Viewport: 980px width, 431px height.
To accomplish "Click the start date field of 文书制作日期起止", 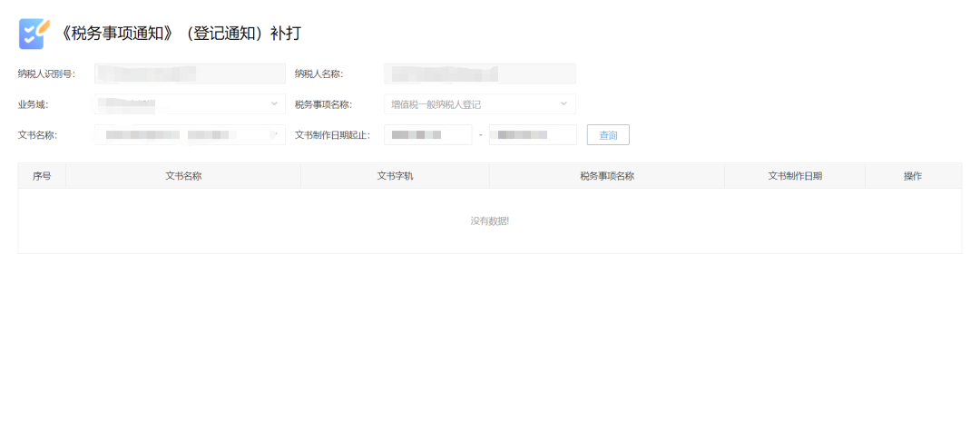I will coord(427,135).
